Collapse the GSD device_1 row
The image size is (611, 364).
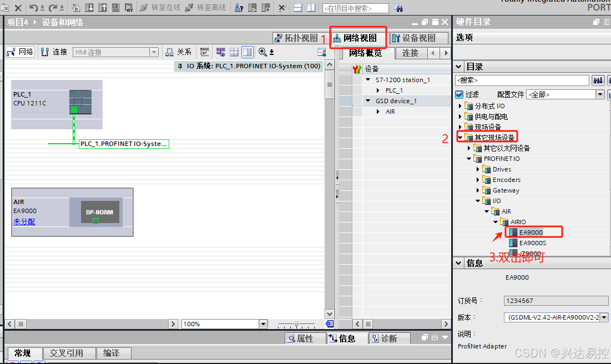368,100
